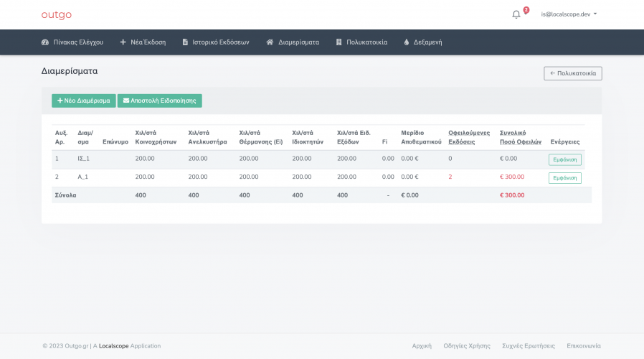The height and width of the screenshot is (359, 644).
Task: Click the outgo logo
Action: click(56, 15)
